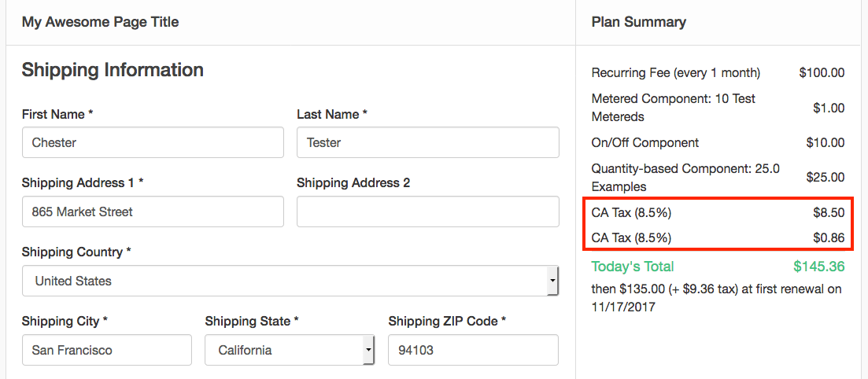Click the Shipping Country dropdown arrow
Viewport: 868px width, 379px height.
tap(552, 281)
